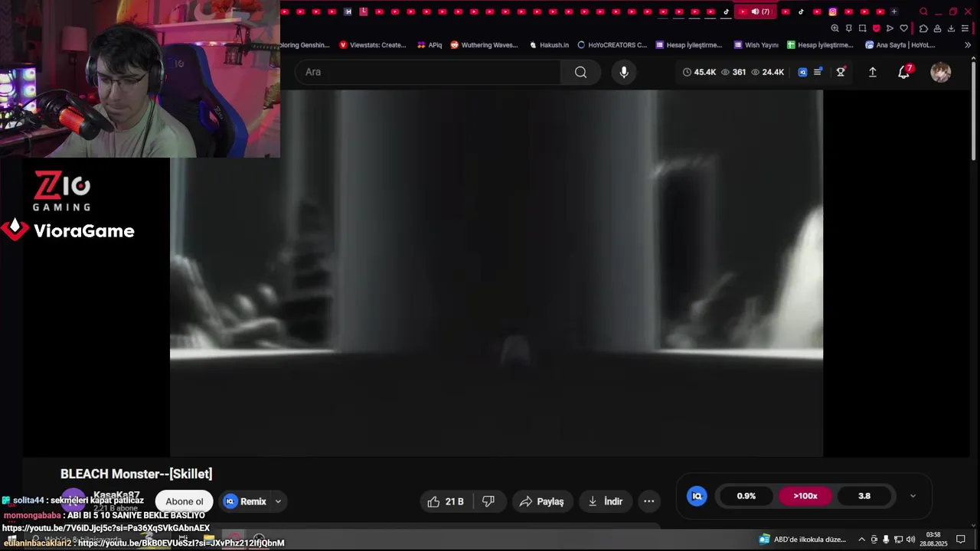Click the trophy icon in vidIQ bar

(841, 72)
